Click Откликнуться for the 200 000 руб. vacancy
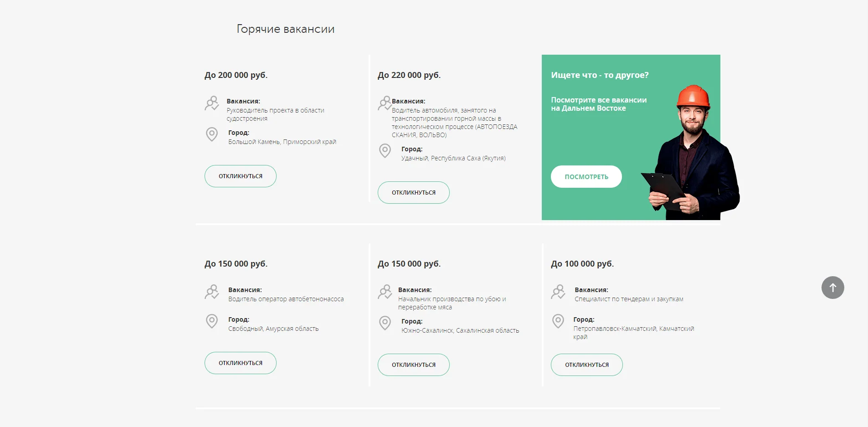This screenshot has width=868, height=427. 241,176
